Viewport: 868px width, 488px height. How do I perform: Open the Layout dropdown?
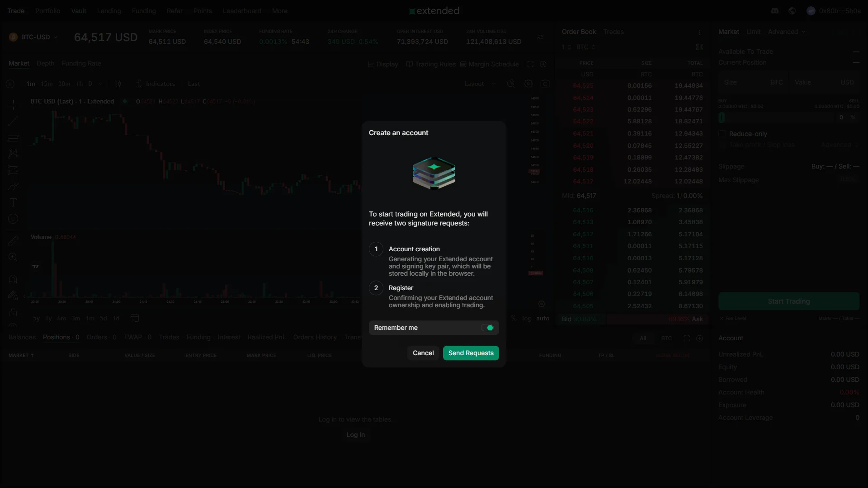point(480,84)
